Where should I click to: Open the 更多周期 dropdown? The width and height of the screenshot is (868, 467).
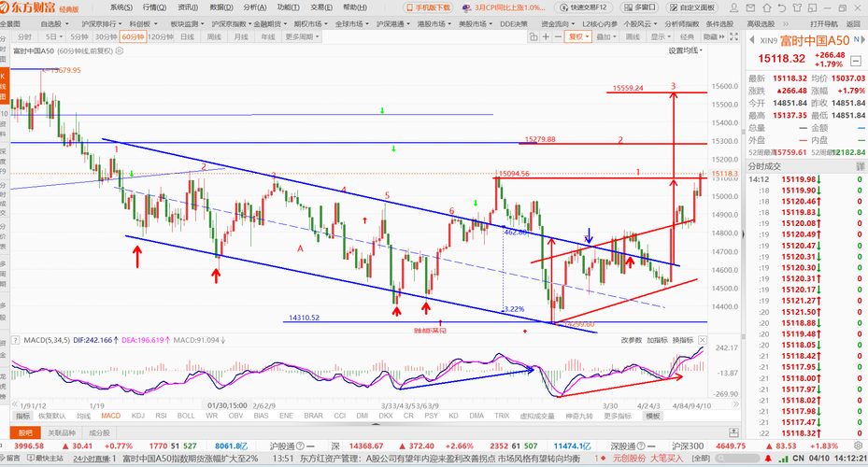[302, 36]
